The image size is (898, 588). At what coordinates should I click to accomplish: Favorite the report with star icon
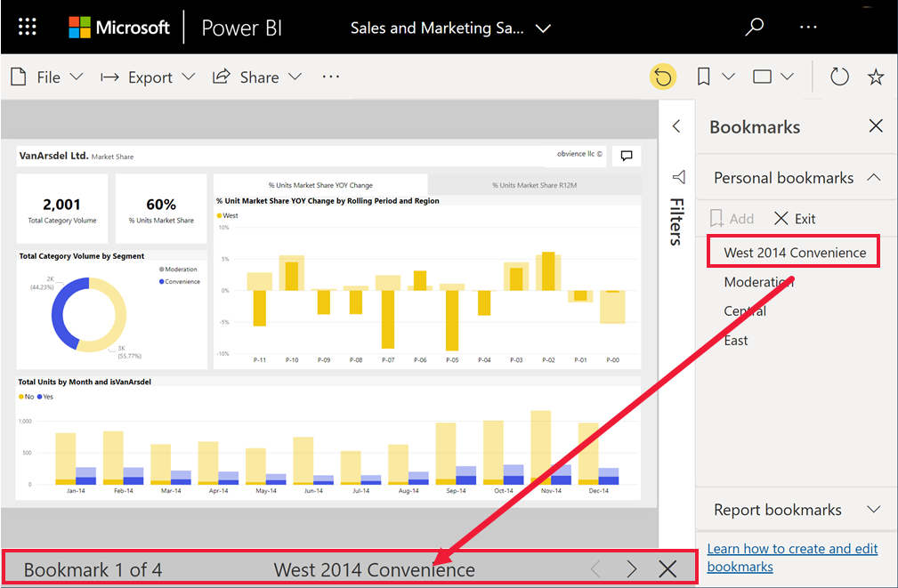(x=876, y=77)
